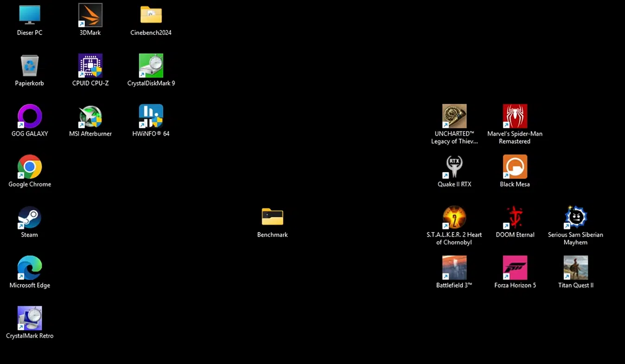The width and height of the screenshot is (625, 364).
Task: Select the UNCHARTED Legacy of Thieves shortcut
Action: tap(454, 117)
